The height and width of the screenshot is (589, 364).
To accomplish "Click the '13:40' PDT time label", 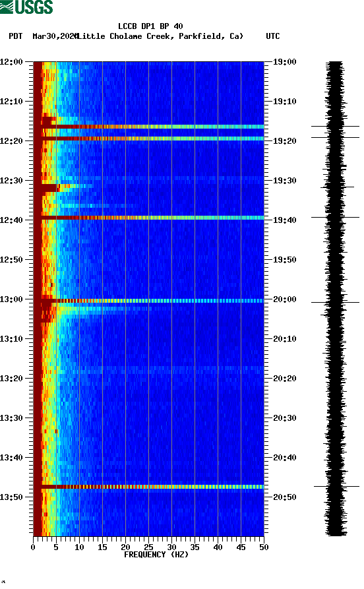I will (x=11, y=458).
